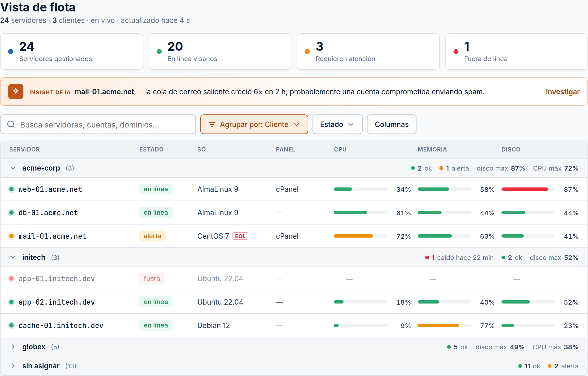Click the green status dot of cache-01.initech.dev
The width and height of the screenshot is (588, 376).
11,325
